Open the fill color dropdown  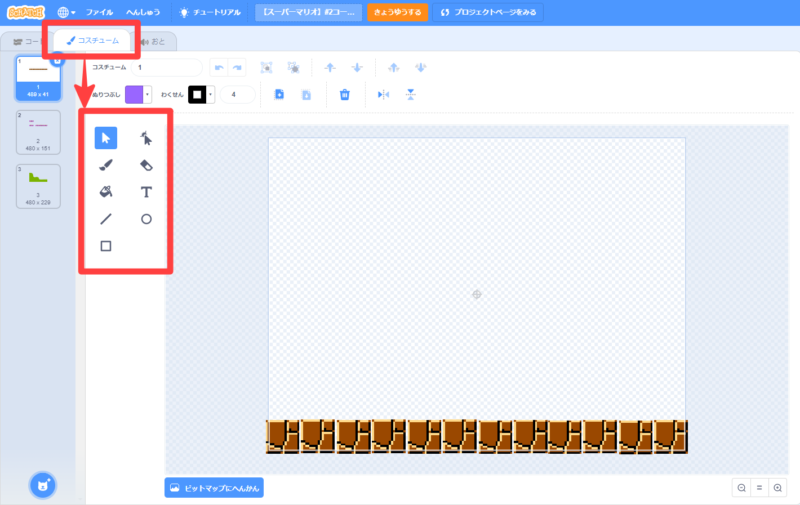click(x=148, y=94)
